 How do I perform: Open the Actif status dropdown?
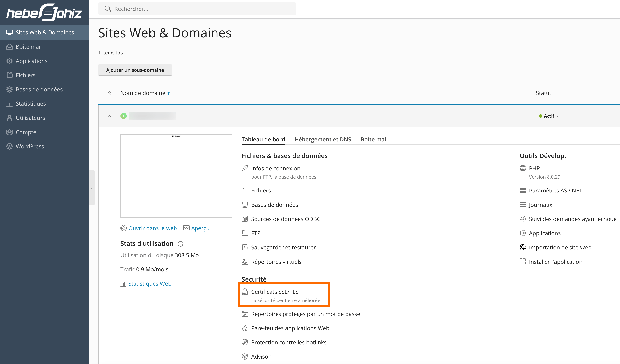click(x=549, y=116)
